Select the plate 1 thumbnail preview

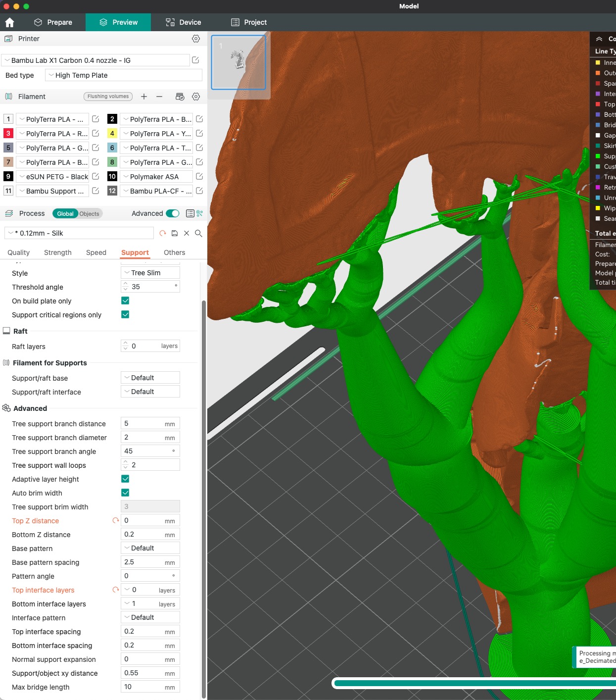(238, 62)
